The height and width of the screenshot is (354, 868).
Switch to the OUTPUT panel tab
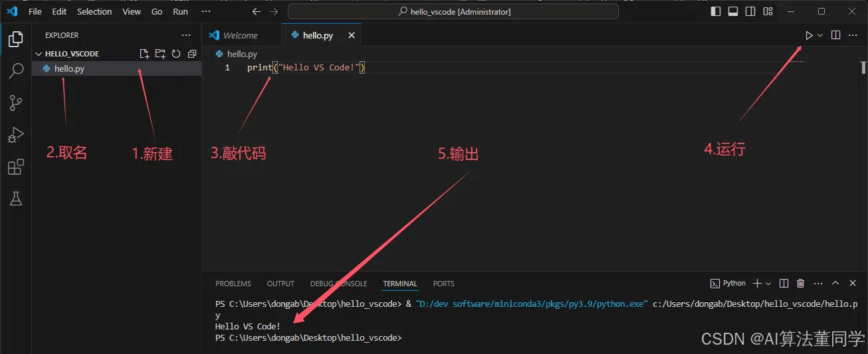coord(280,284)
